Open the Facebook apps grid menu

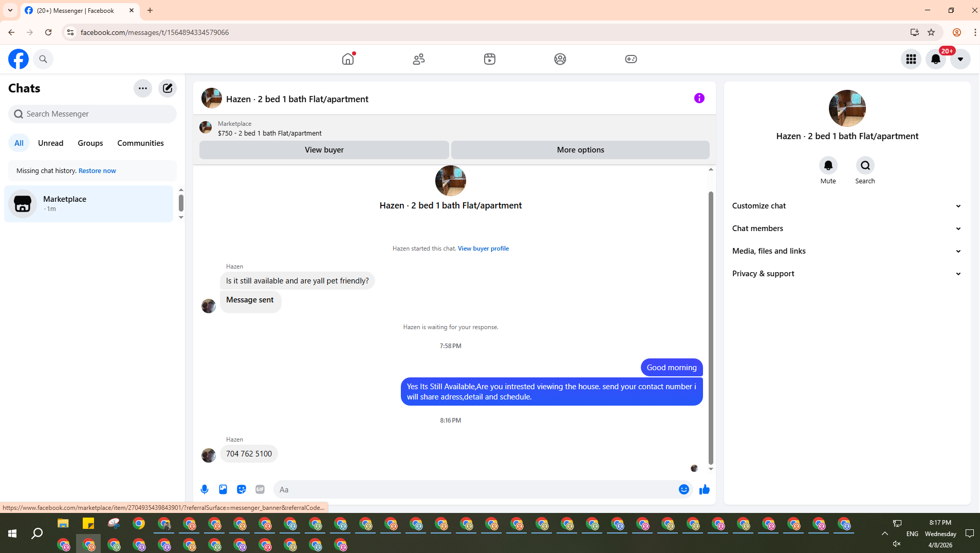coord(911,59)
